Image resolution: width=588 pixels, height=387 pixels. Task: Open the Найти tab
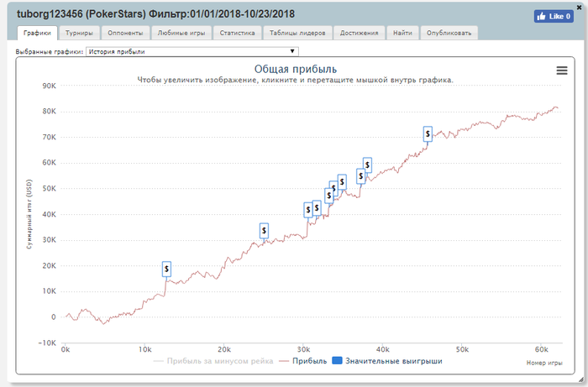(402, 34)
